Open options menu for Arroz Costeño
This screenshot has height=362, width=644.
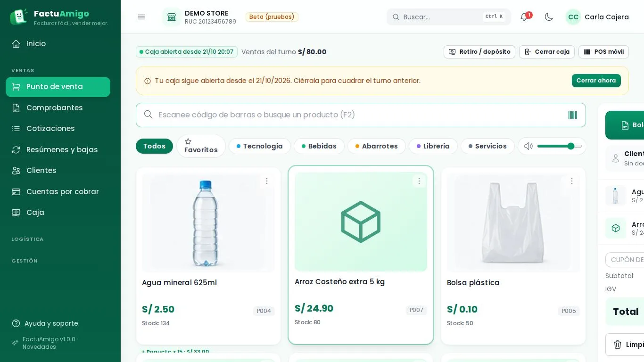(419, 181)
